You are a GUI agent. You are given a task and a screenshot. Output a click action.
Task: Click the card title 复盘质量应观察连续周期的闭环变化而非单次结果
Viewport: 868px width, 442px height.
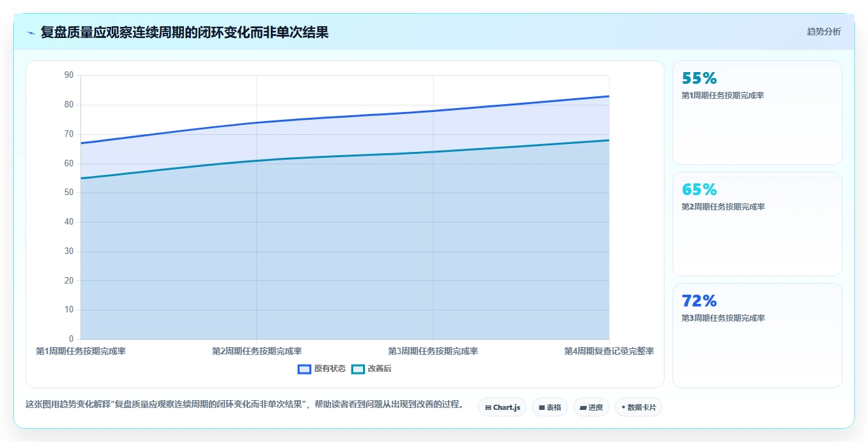click(x=184, y=32)
